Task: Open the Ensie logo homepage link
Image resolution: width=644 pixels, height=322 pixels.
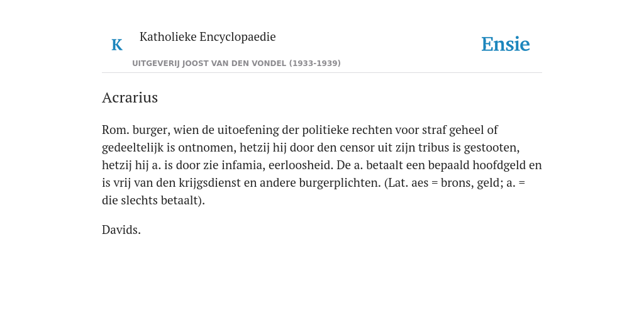Action: point(505,45)
